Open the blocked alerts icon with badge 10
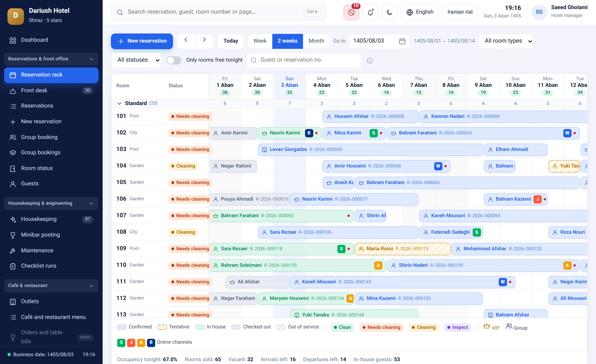Screen dimensions: 596x364 tap(351, 12)
